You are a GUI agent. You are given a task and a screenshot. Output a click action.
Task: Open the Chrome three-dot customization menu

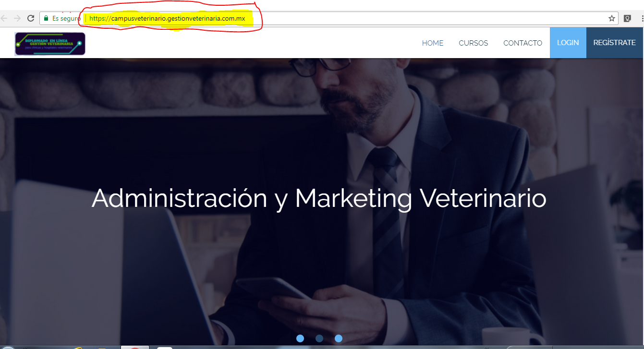click(x=642, y=18)
